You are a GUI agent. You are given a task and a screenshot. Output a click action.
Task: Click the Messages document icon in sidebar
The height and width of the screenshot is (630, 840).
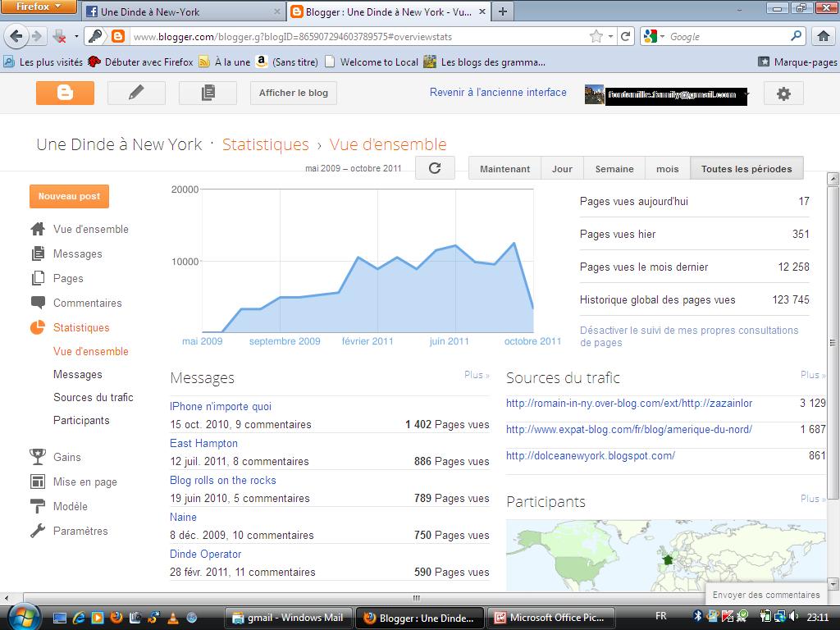coord(38,253)
